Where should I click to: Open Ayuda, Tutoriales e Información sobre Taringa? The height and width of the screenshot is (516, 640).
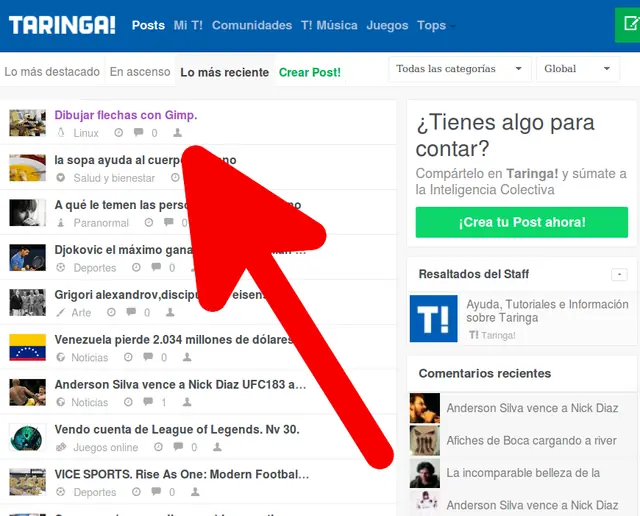tap(547, 311)
